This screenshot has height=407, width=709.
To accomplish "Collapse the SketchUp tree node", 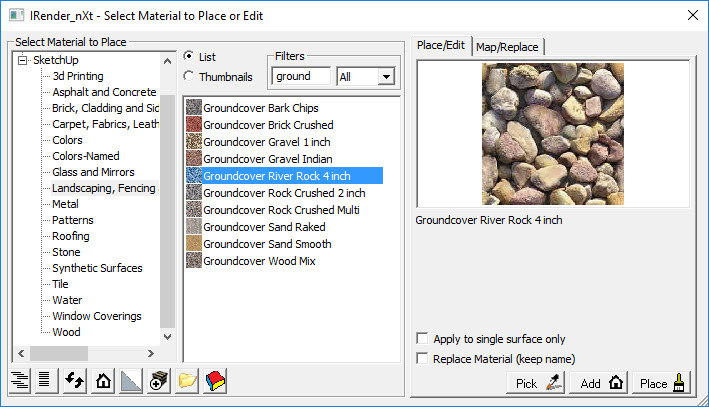I will (23, 61).
